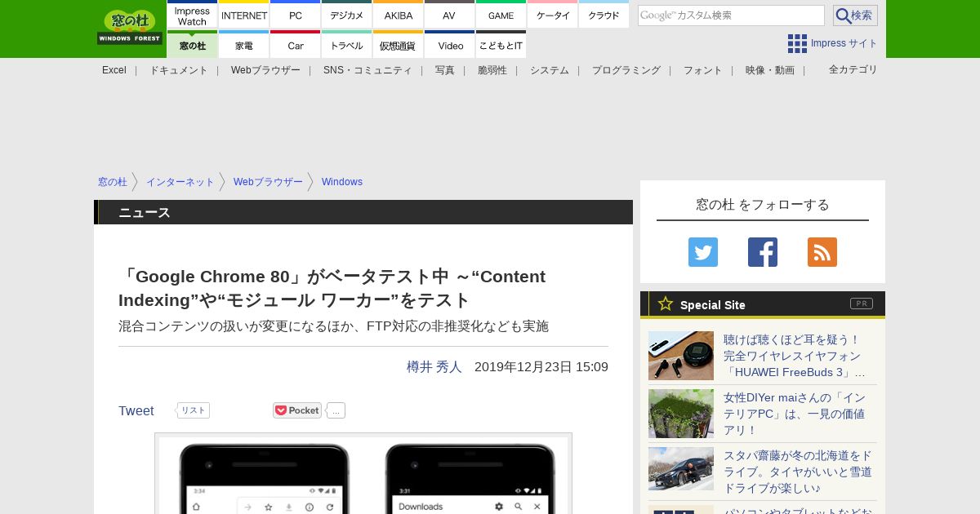Open the 窓の杜 tab
Viewport: 980px width, 514px height.
tap(192, 45)
